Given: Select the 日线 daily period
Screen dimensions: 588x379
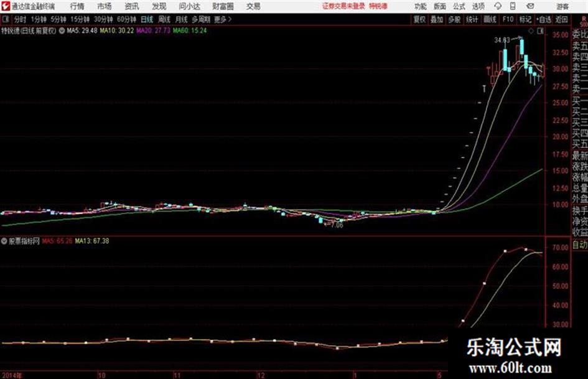Looking at the screenshot, I should [147, 19].
